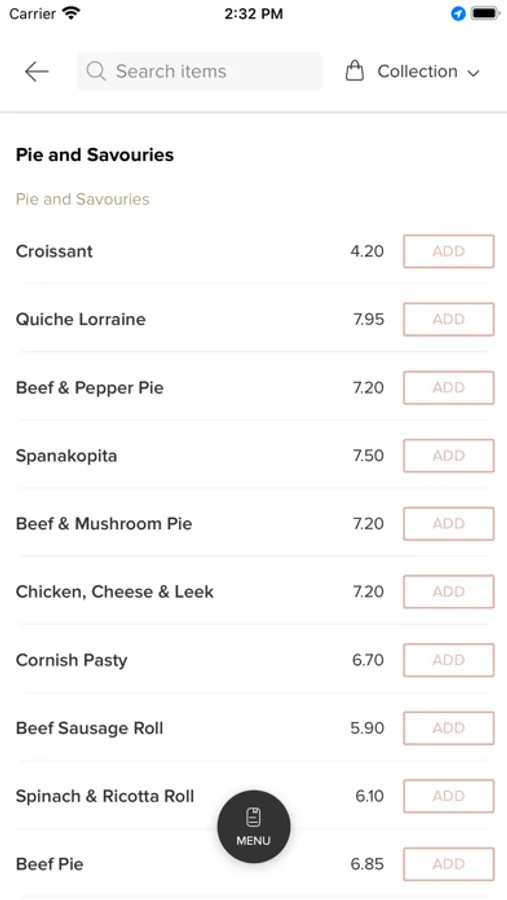Open the floating MENU button
Viewport: 507px width, 900px height.
click(254, 827)
